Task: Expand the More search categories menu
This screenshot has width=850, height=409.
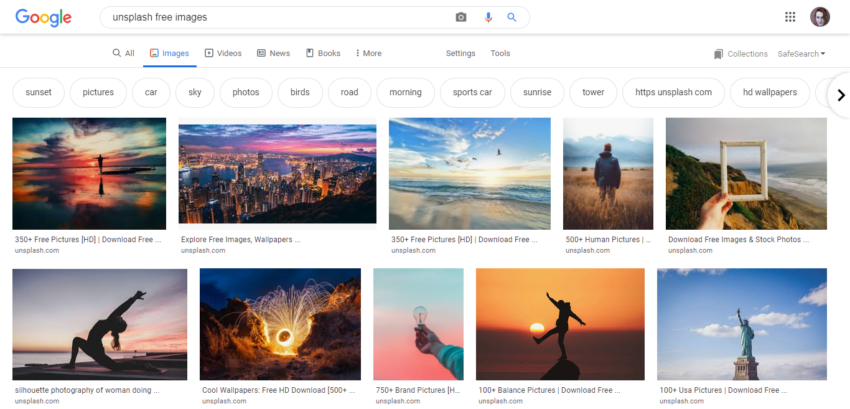Action: tap(367, 53)
